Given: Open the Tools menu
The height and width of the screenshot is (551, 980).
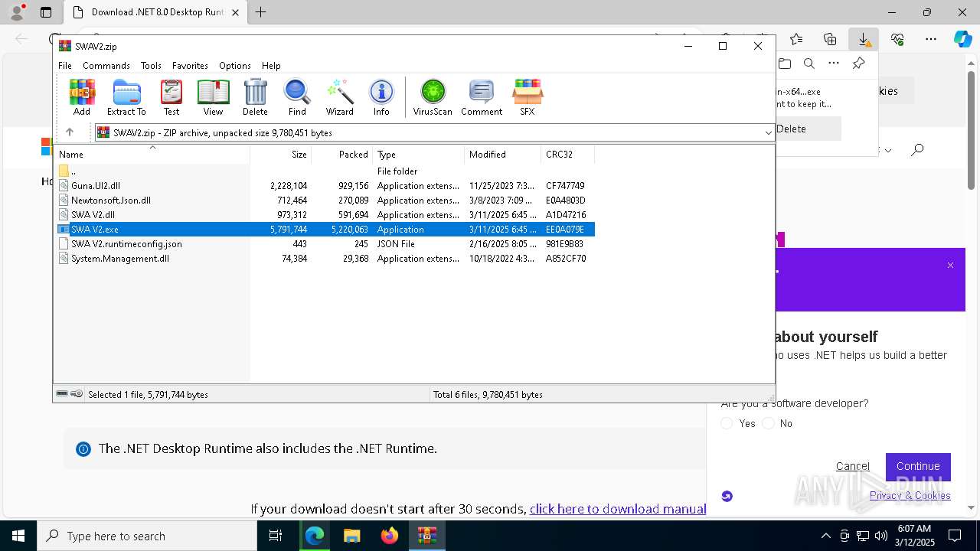Looking at the screenshot, I should [x=151, y=66].
